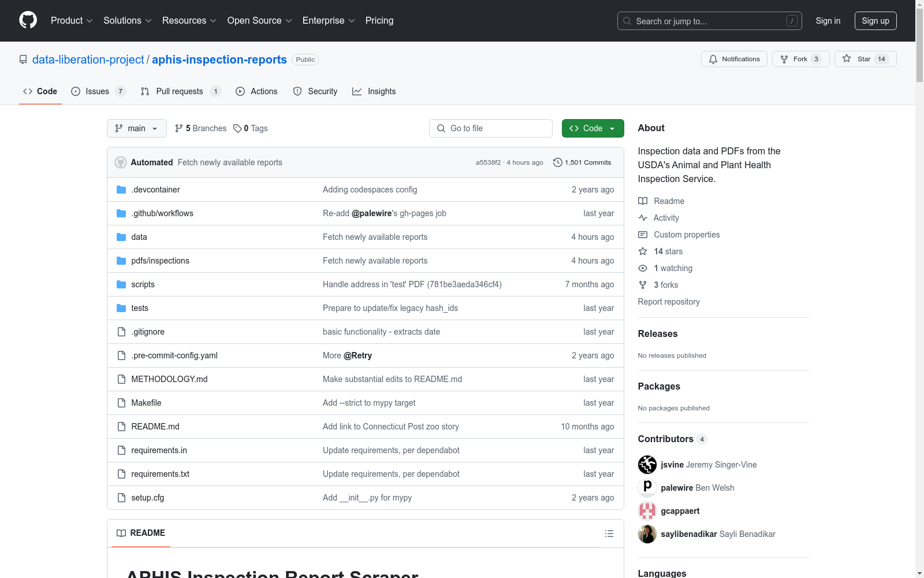Focus the Go to file search box
The image size is (924, 578).
[x=491, y=128]
